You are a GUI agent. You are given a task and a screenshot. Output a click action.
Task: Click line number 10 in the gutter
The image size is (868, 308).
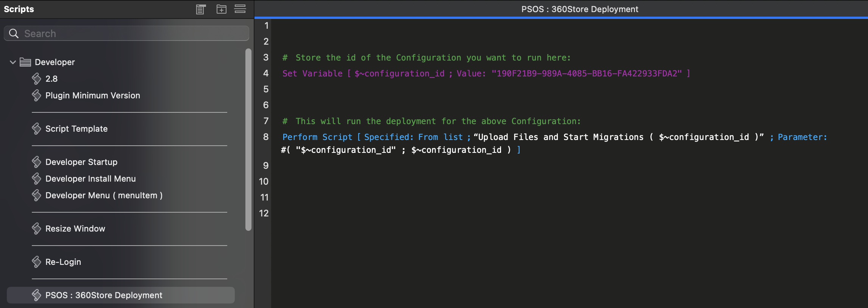(264, 182)
